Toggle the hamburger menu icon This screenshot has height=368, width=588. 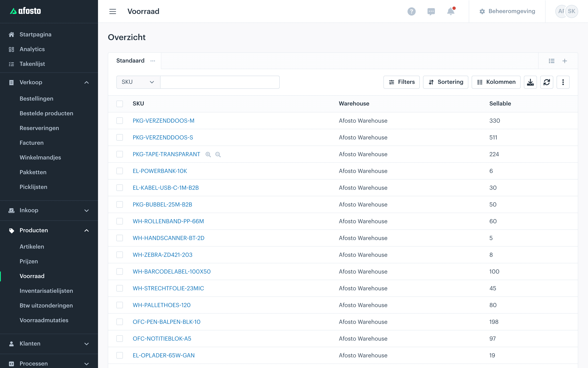coord(113,11)
